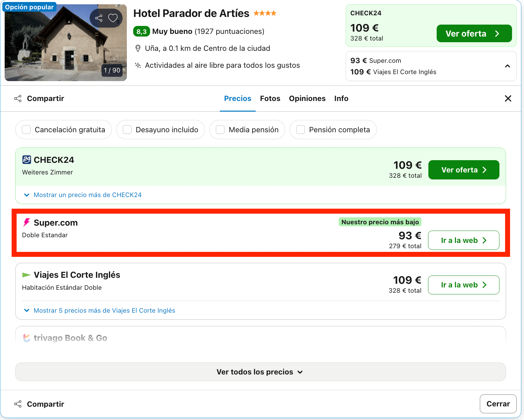Click share icon next to top Compartir
Screen dimensions: 524x420
coord(18,98)
